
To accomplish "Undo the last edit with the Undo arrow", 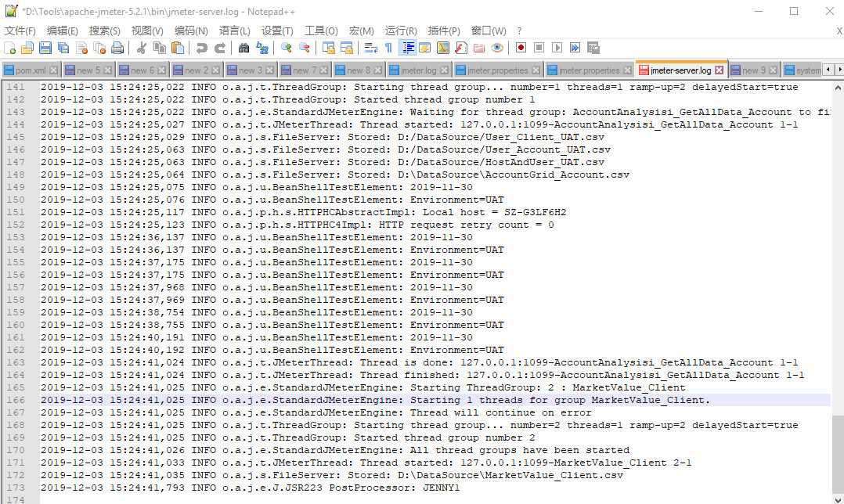I will tap(202, 48).
